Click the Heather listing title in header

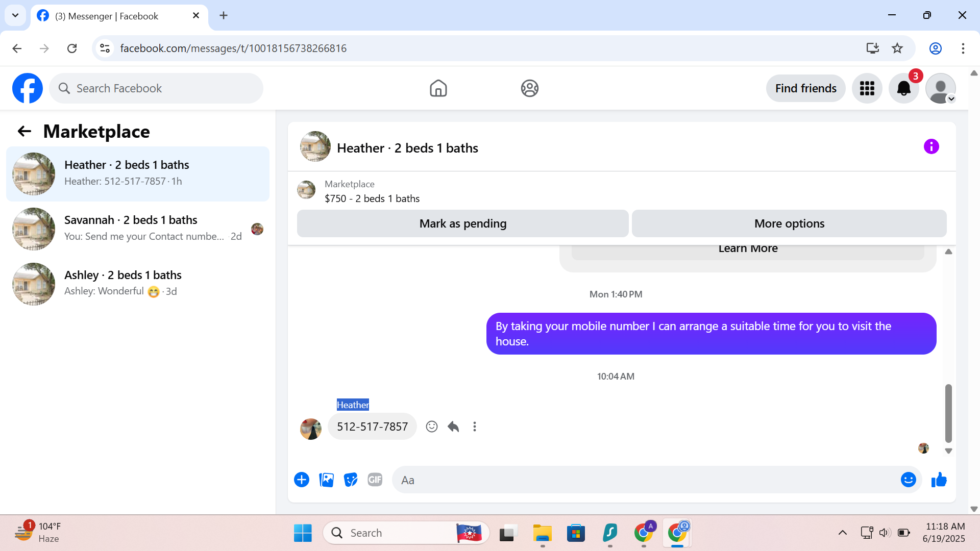point(407,148)
